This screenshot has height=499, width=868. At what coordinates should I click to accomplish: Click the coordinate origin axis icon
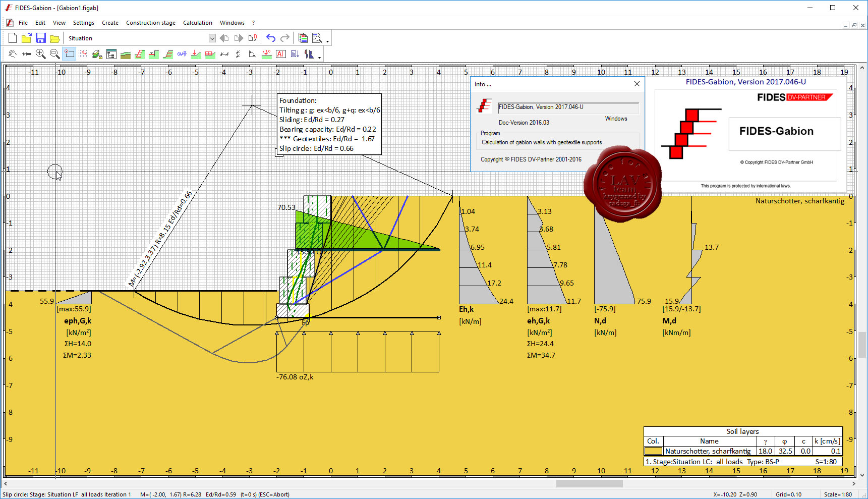[x=252, y=54]
